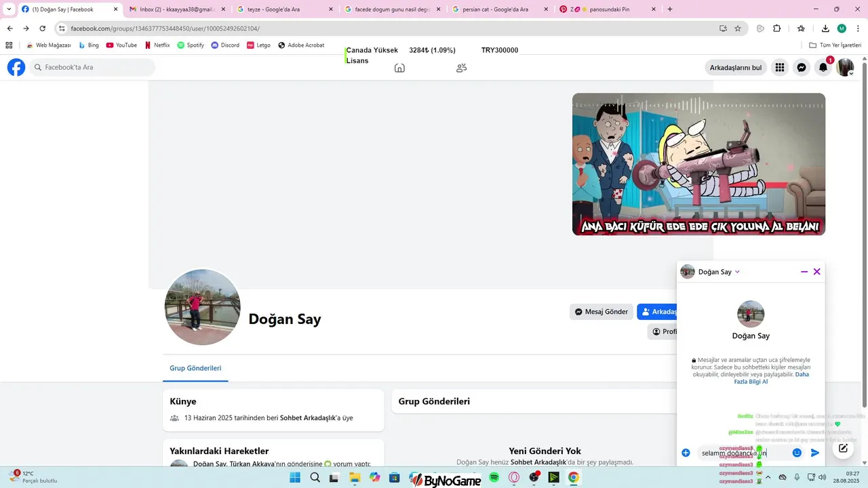
Task: Click the Profil view button
Action: [663, 331]
